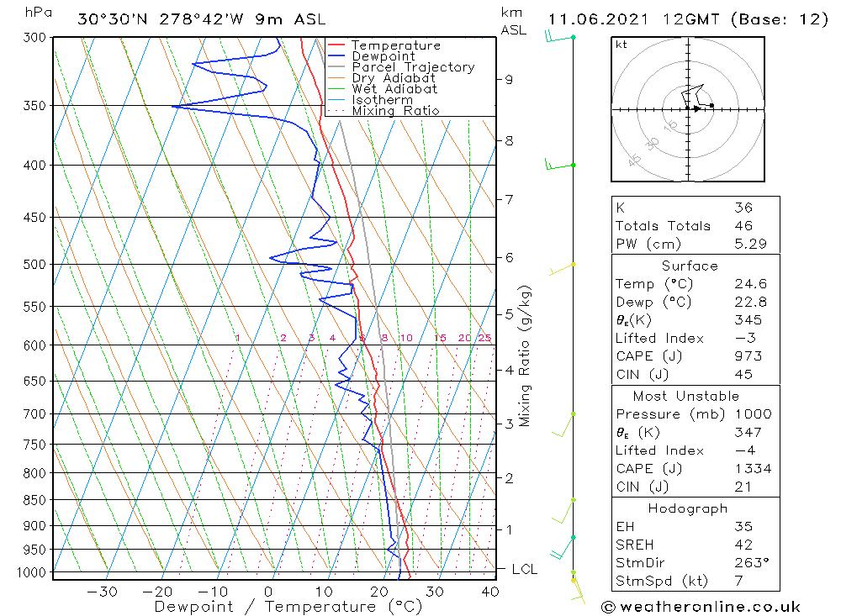Click the blue Dewpoint legend entry
Screen dimensions: 841x616
coord(371,55)
